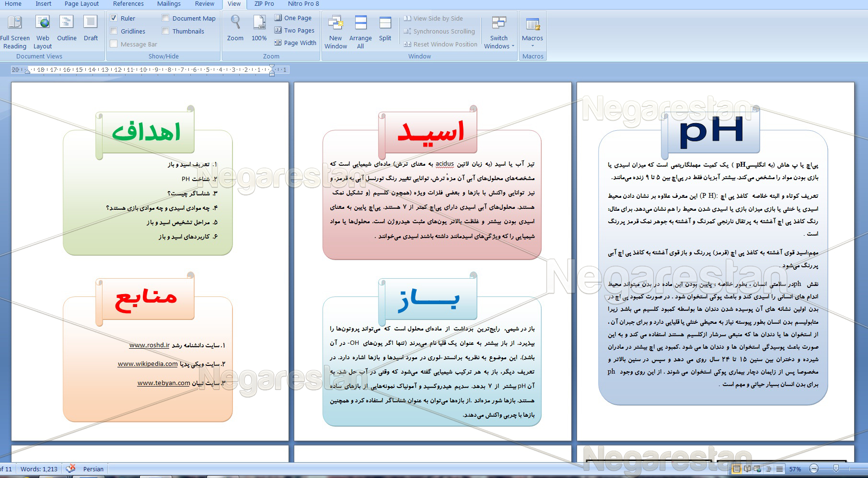The height and width of the screenshot is (478, 868).
Task: Click the zoom slider handle in status bar
Action: (836, 468)
